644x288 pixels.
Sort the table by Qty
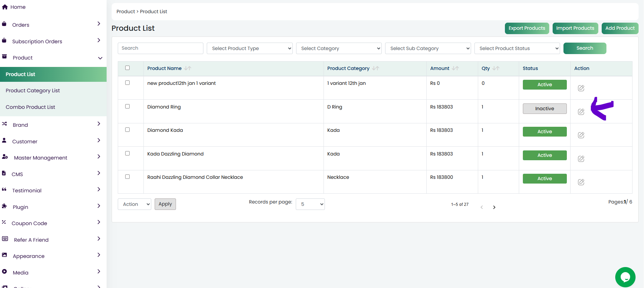(x=496, y=68)
